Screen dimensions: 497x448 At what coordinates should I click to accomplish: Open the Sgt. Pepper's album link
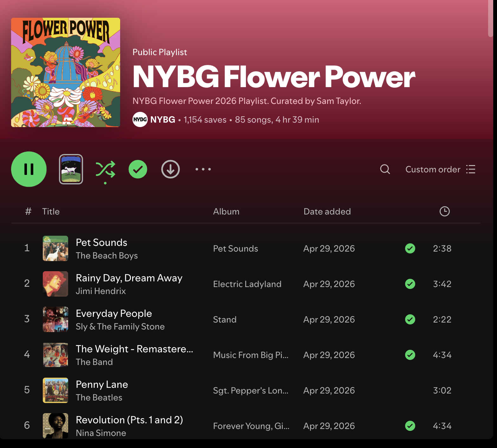pyautogui.click(x=251, y=391)
